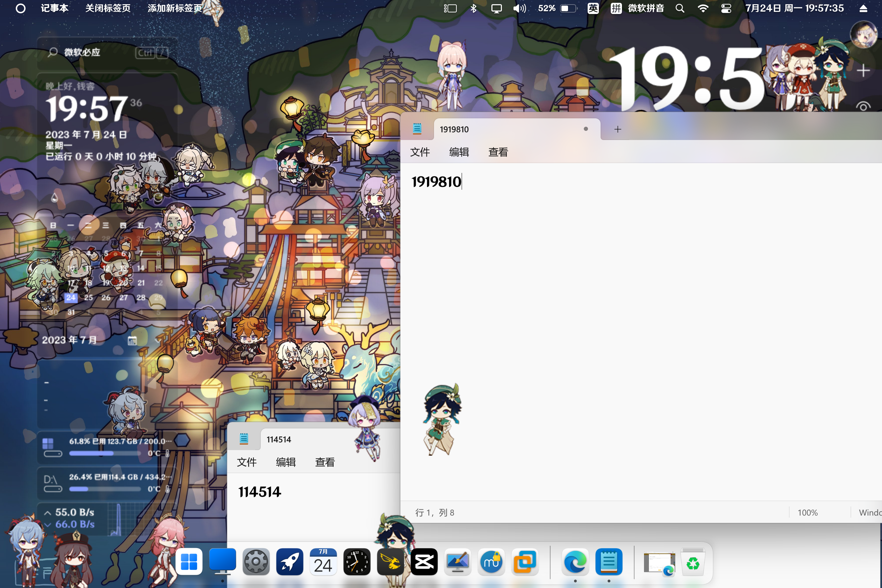Viewport: 882px width, 588px height.
Task: Click the C drive usage bar
Action: (x=105, y=453)
